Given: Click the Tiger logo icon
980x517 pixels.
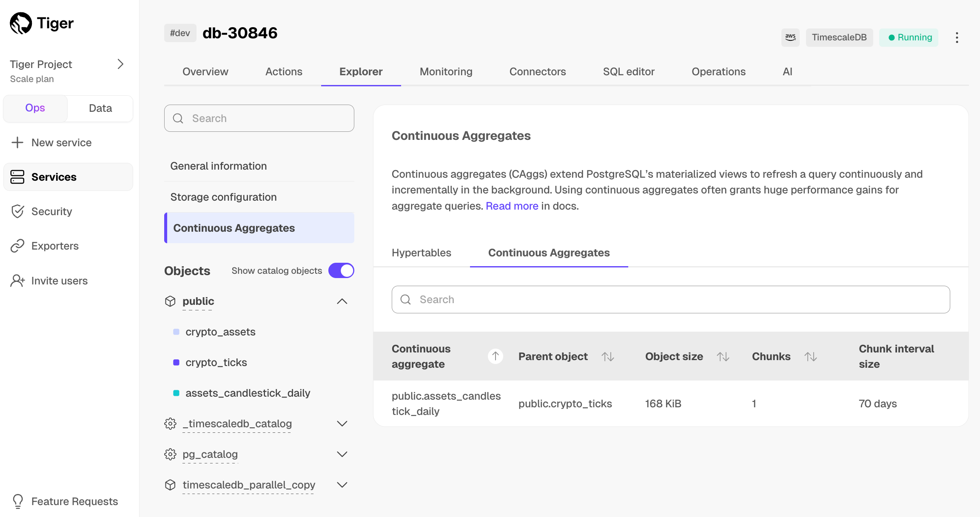Looking at the screenshot, I should tap(20, 23).
